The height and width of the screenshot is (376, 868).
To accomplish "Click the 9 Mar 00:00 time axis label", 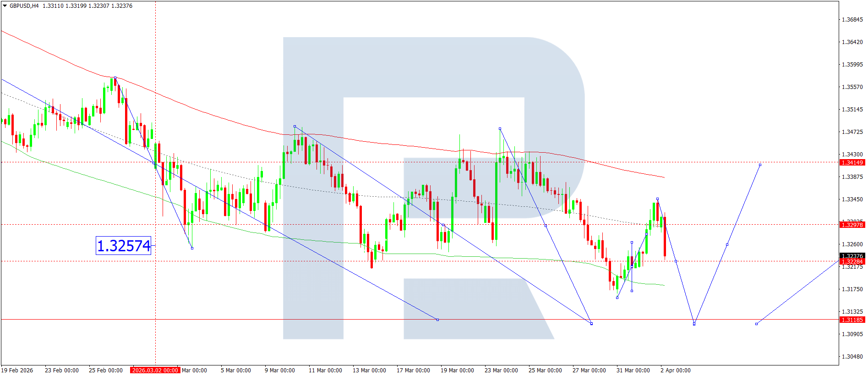I will (279, 370).
